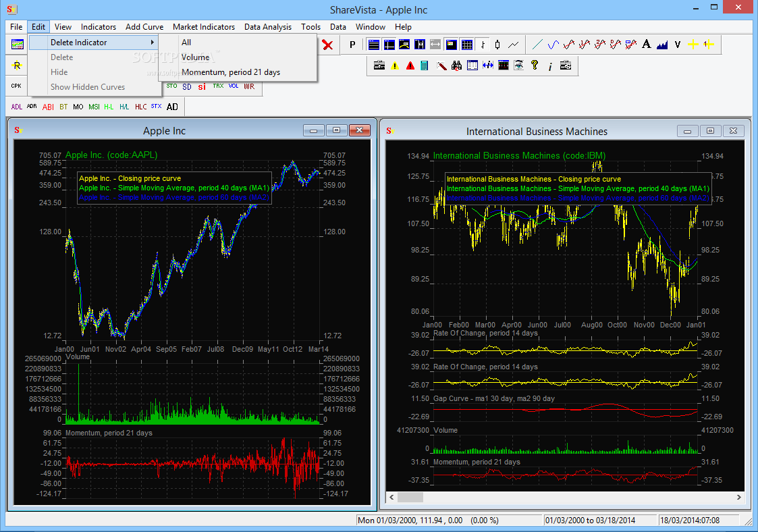Open the File menu
This screenshot has width=758, height=532.
(x=16, y=27)
